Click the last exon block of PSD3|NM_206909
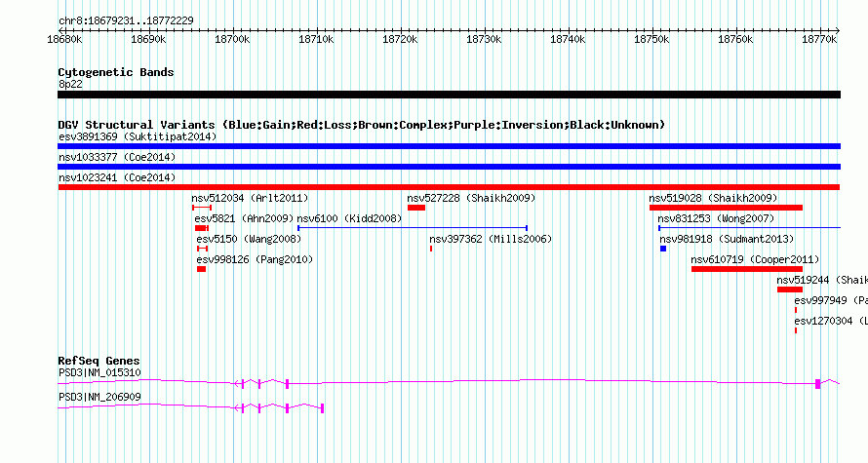 point(322,408)
